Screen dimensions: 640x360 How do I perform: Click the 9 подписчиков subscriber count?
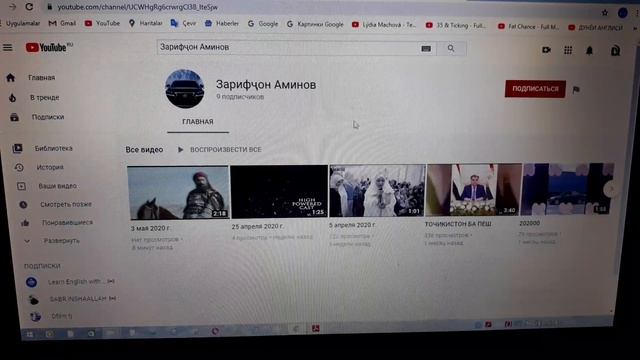click(240, 97)
